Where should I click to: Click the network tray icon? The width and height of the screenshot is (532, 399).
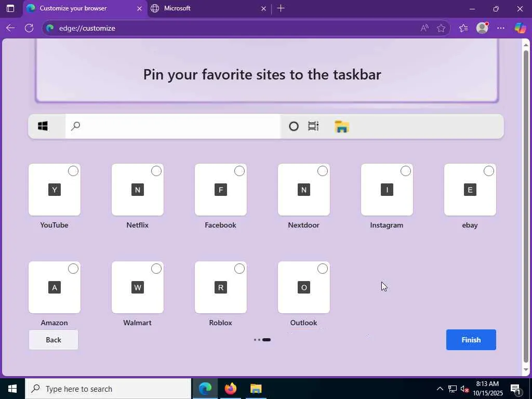point(453,389)
